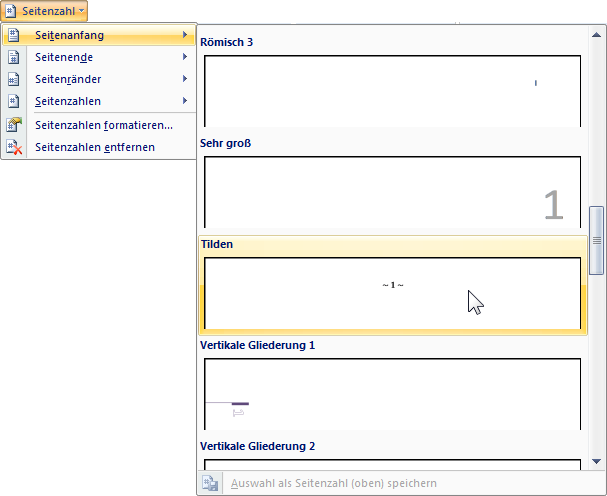Click the Seitenanfang page icon
The image size is (607, 496).
13,36
